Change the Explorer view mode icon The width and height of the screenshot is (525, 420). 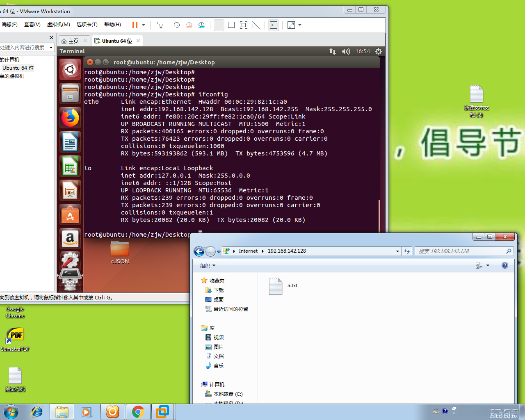pyautogui.click(x=479, y=265)
